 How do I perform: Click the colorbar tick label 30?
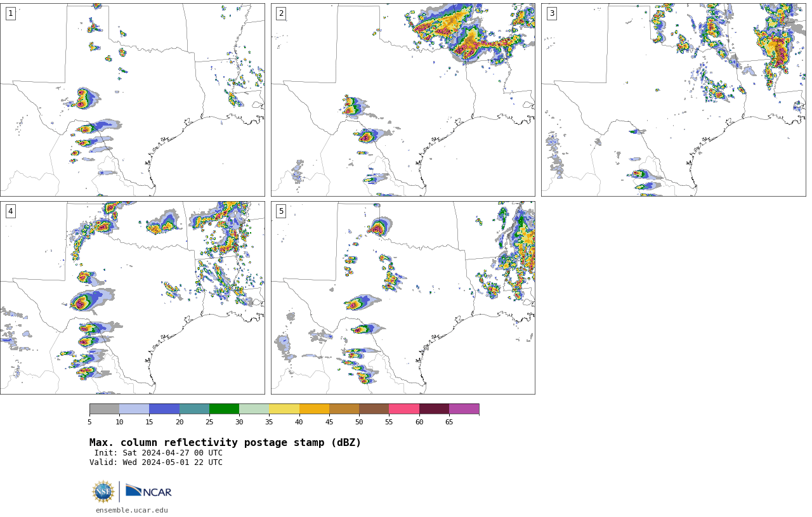click(239, 422)
